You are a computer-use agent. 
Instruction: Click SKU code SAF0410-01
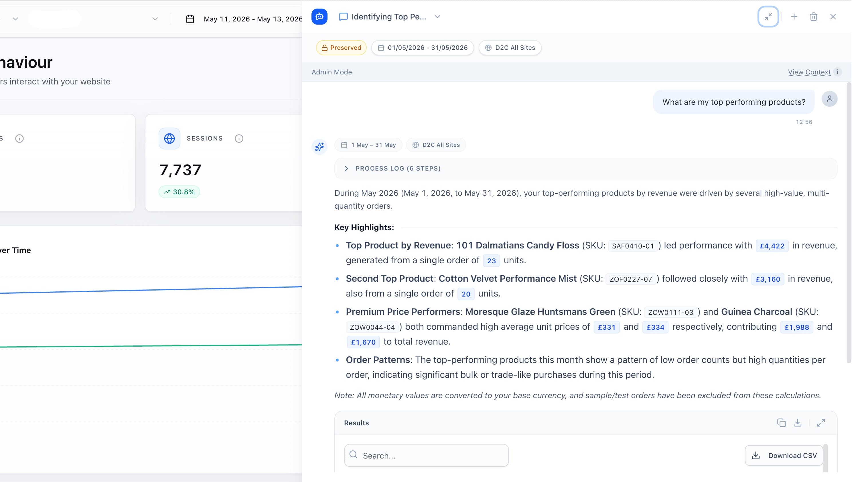point(633,246)
